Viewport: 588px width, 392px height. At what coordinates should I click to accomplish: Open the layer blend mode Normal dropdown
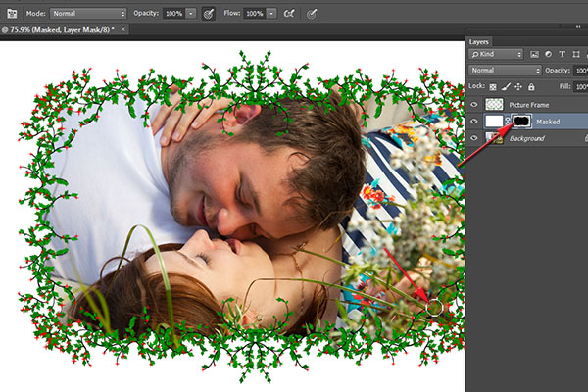tap(505, 71)
